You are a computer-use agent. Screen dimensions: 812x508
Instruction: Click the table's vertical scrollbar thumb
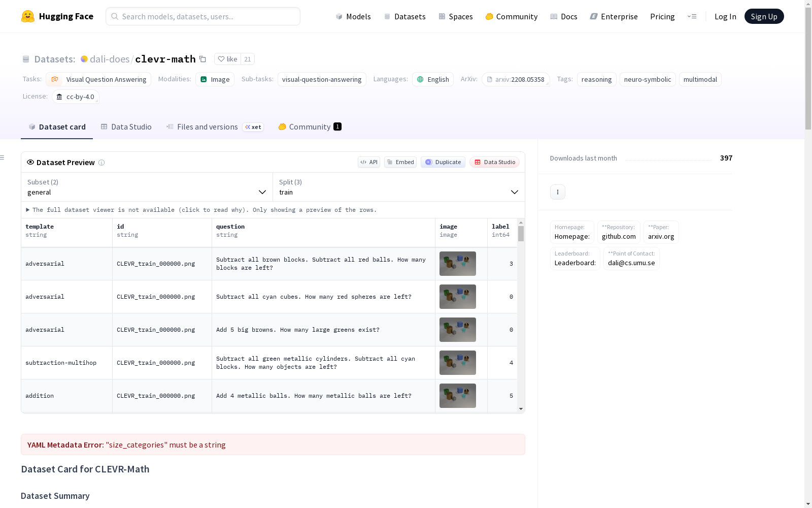pyautogui.click(x=521, y=234)
